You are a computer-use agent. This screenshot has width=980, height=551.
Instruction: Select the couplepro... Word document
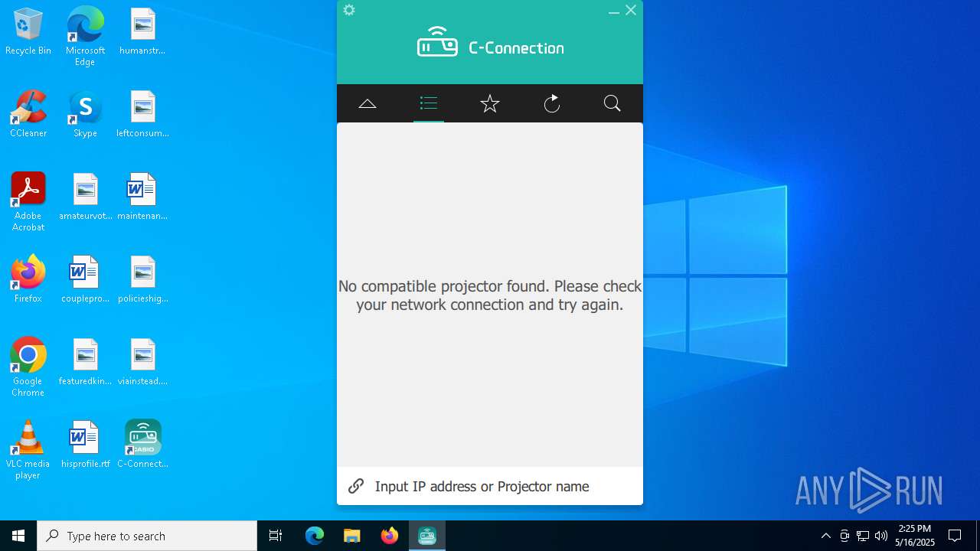85,280
